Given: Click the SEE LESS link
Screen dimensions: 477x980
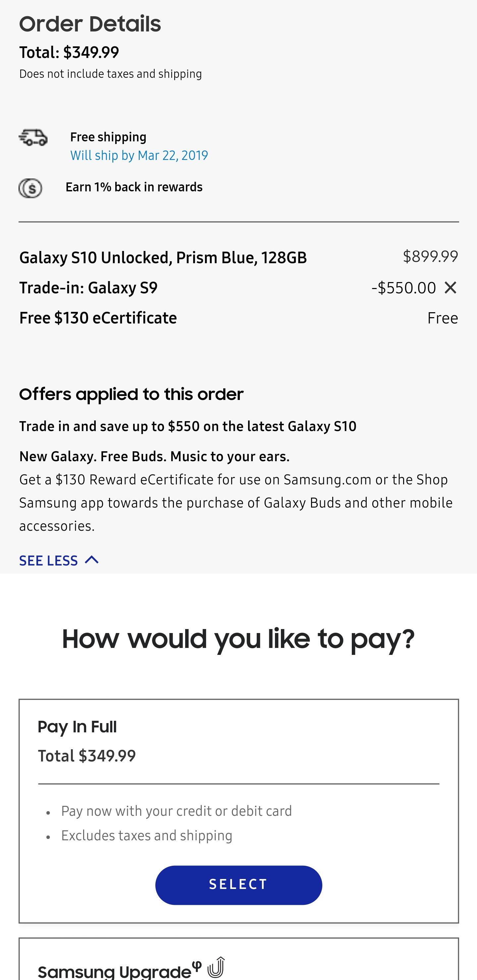Looking at the screenshot, I should (x=48, y=561).
